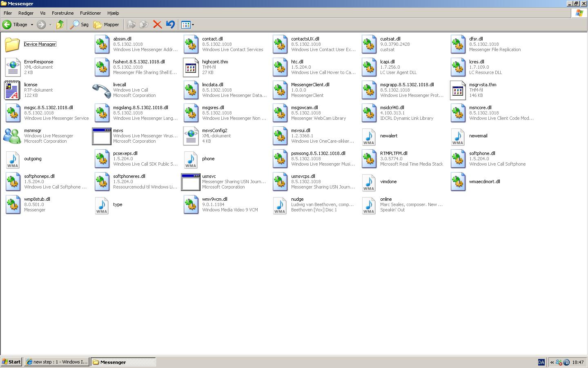This screenshot has width=588, height=368.
Task: Click the Views icon in toolbar
Action: [186, 25]
